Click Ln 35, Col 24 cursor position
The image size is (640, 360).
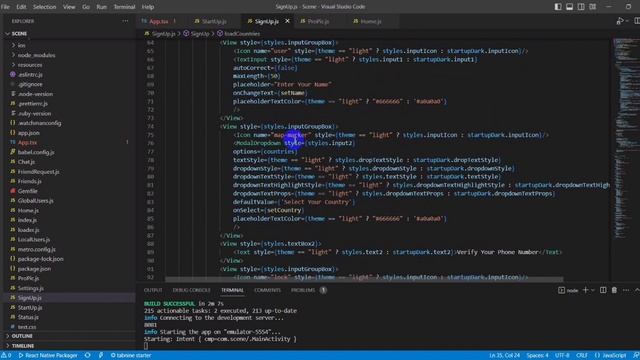coord(504,356)
